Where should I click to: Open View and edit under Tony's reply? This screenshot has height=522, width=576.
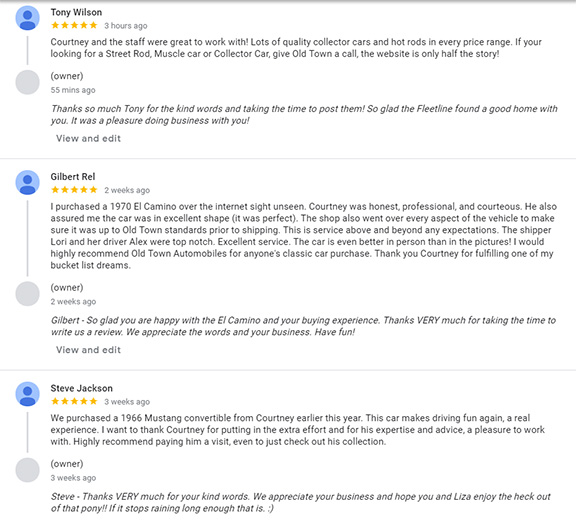(x=88, y=138)
